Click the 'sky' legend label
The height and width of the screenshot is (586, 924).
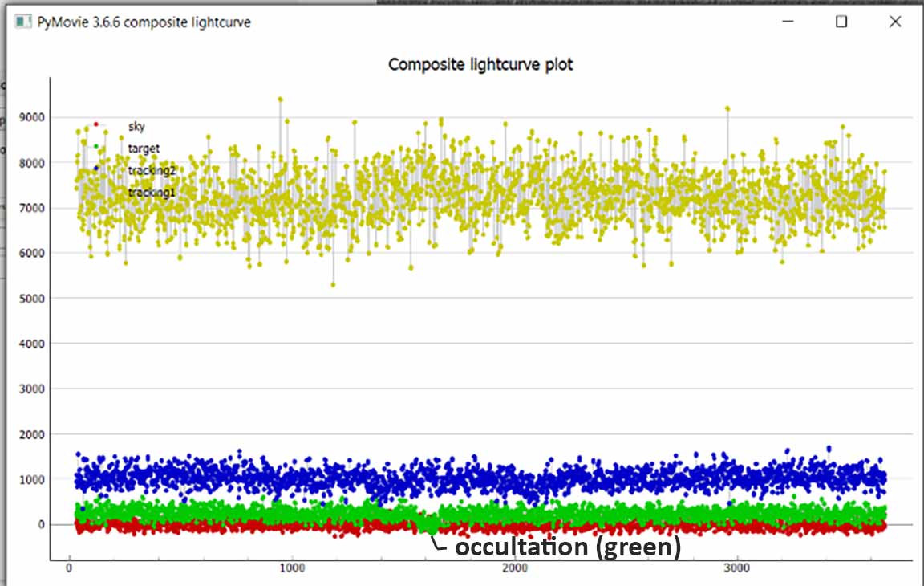pos(136,126)
